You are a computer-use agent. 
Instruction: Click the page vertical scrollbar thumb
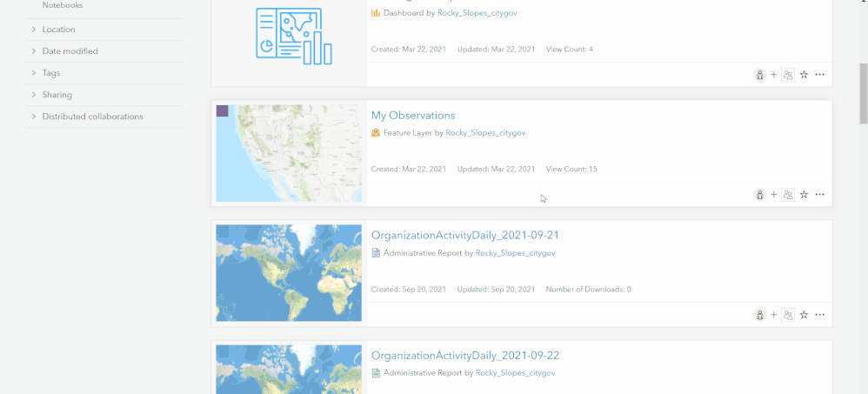pos(863,94)
